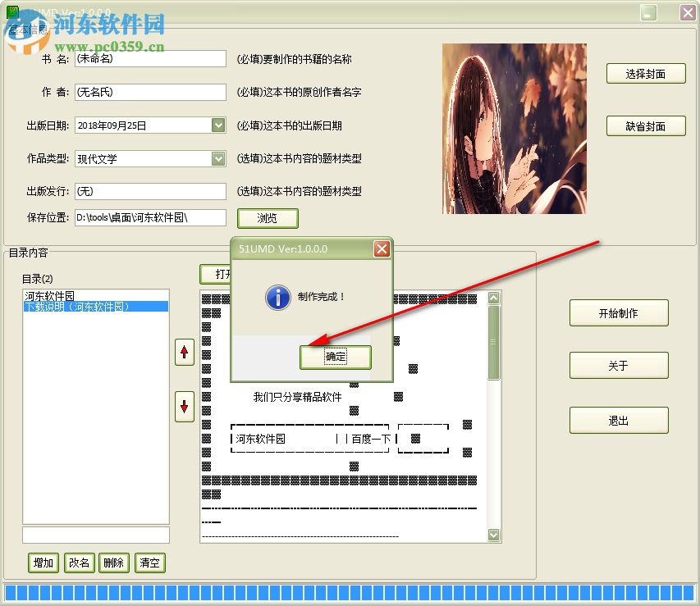Click 浏览 to change the save location
Screen dimensions: 700x606
(267, 218)
